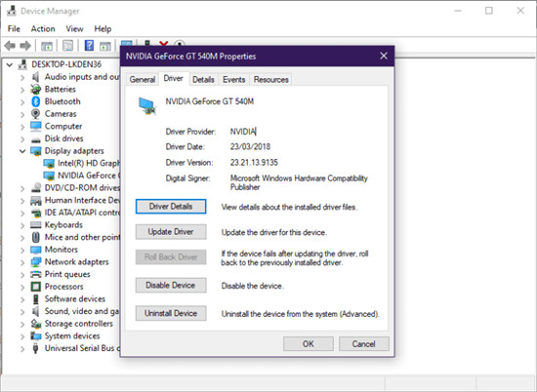The image size is (537, 392).
Task: Click the Intel(R) HD Graphics device icon
Action: coord(49,164)
